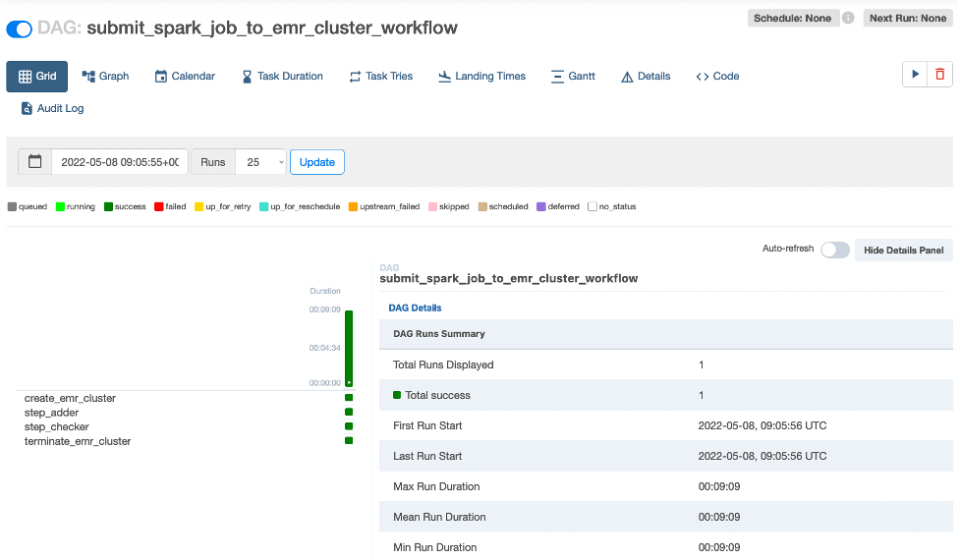The height and width of the screenshot is (560, 960).
Task: Toggle the DAG pause switch off
Action: [19, 28]
